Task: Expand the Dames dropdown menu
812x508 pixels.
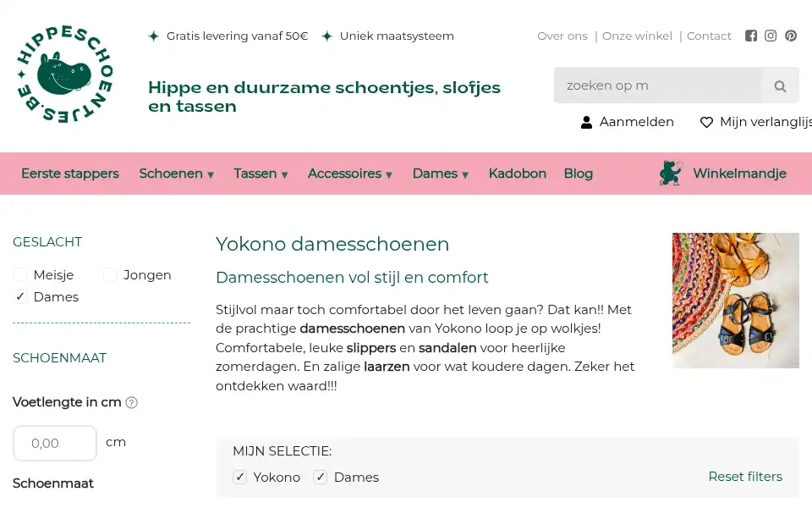Action: pos(441,174)
